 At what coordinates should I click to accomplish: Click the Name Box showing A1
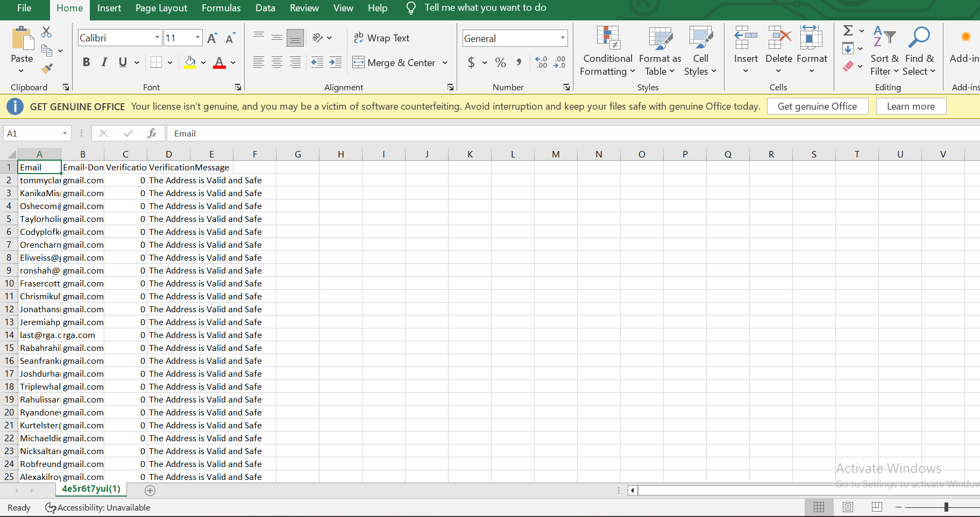tap(32, 133)
